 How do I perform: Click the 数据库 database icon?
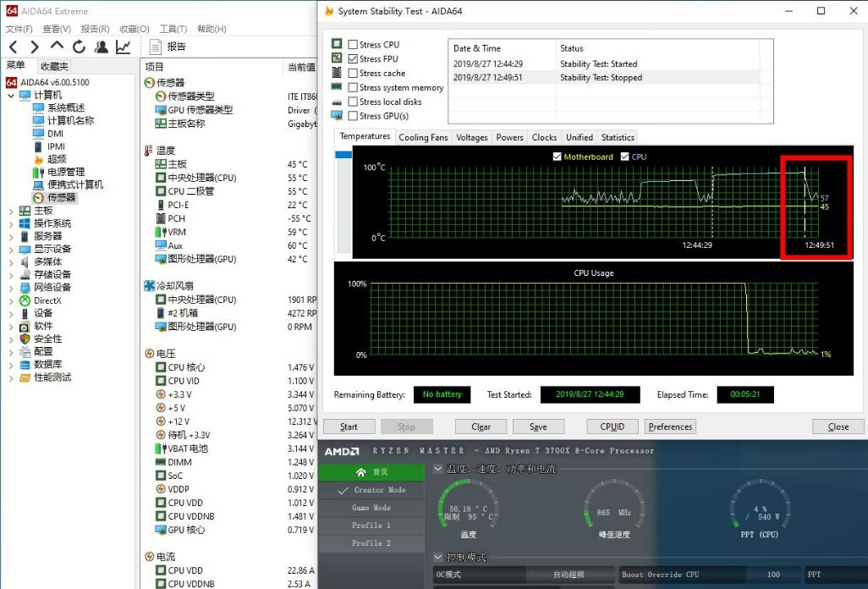25,364
